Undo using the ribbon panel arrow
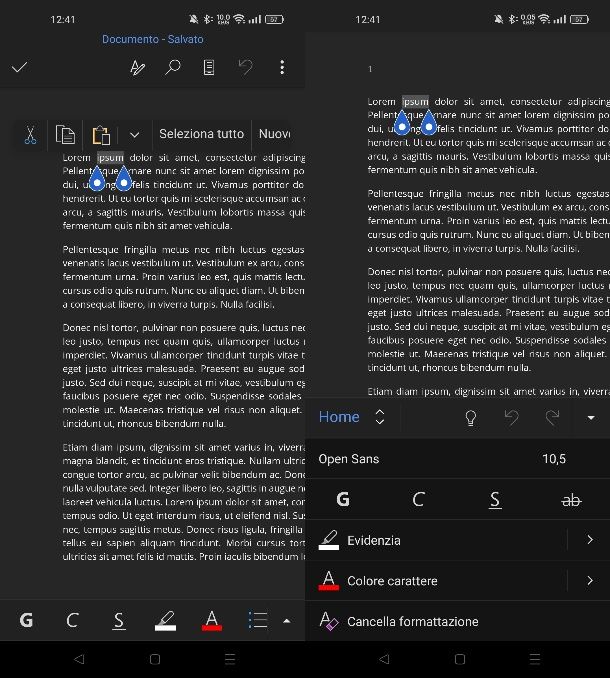 click(511, 417)
